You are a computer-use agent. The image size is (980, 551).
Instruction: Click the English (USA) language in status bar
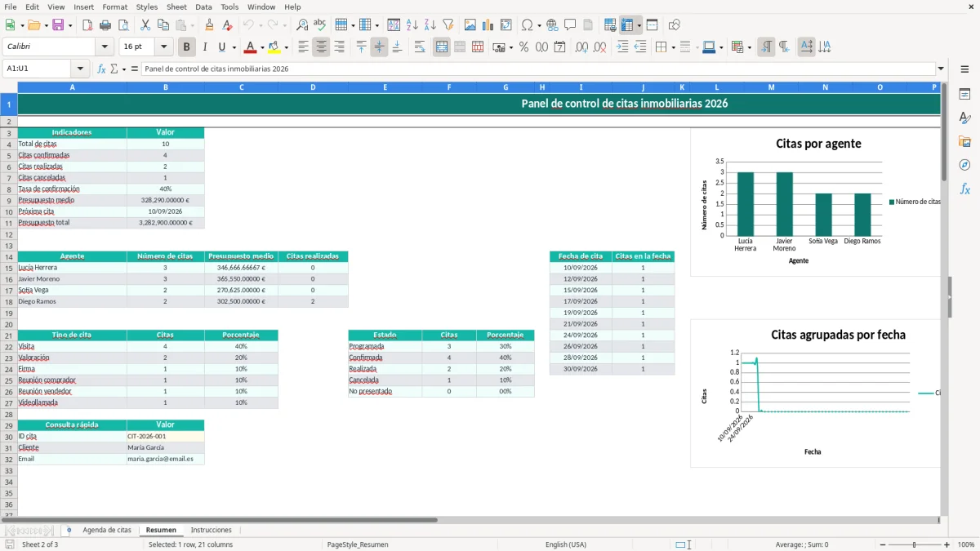[x=566, y=544]
